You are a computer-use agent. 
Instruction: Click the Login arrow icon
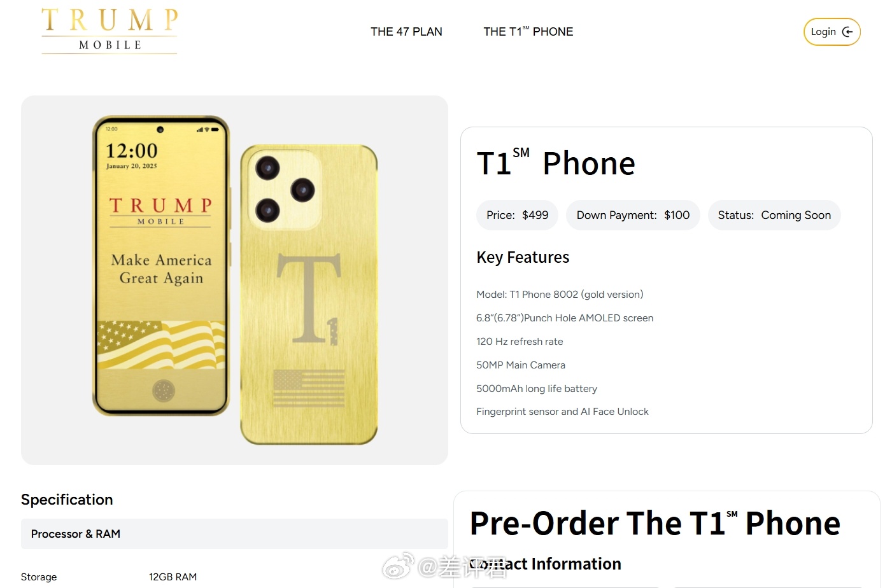[847, 32]
